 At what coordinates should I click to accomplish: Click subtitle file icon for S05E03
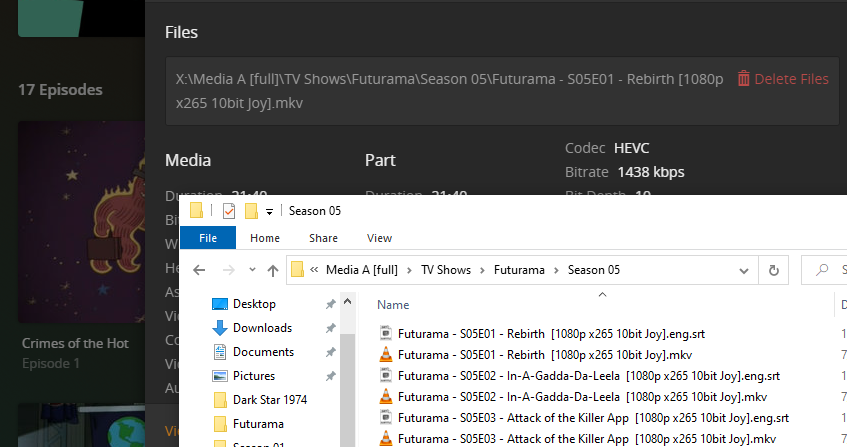(386, 418)
